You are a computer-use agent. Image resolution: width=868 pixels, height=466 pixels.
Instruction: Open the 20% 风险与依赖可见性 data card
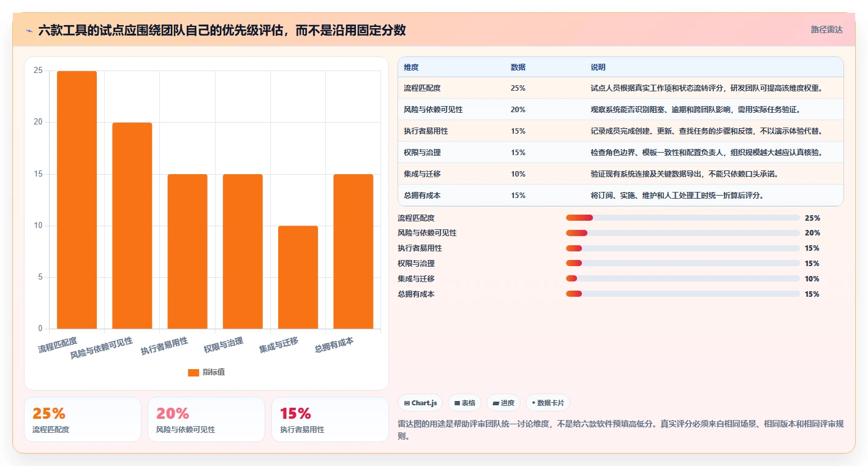[x=206, y=419]
